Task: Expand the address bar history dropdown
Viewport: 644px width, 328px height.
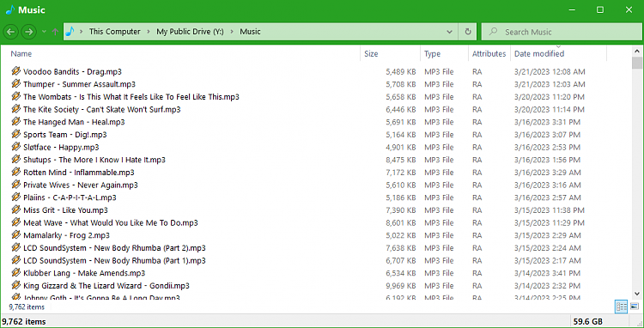Action: [450, 32]
